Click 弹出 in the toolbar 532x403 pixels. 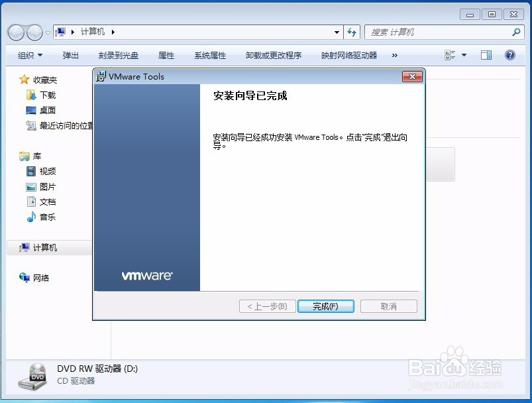tap(71, 55)
